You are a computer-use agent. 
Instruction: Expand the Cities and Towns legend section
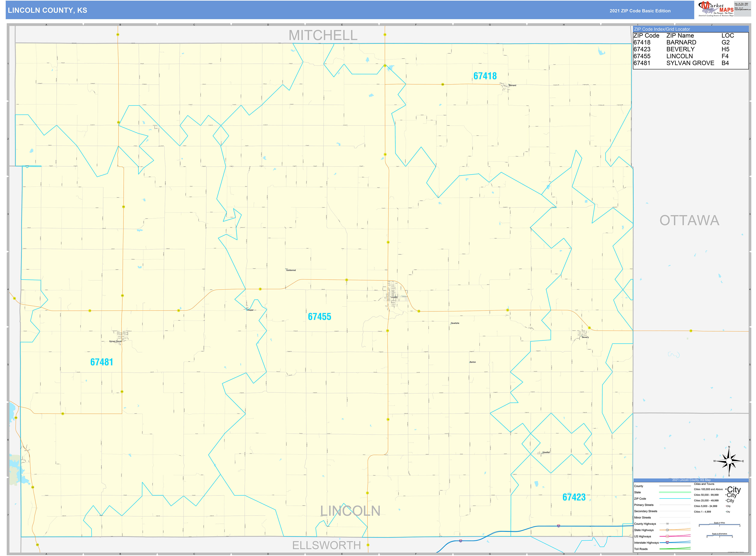coord(704,484)
